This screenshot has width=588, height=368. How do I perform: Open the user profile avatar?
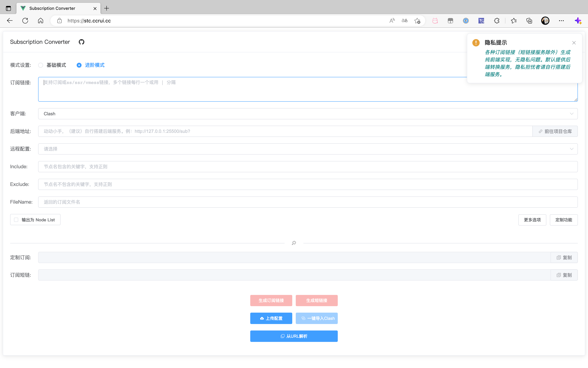[x=545, y=21]
